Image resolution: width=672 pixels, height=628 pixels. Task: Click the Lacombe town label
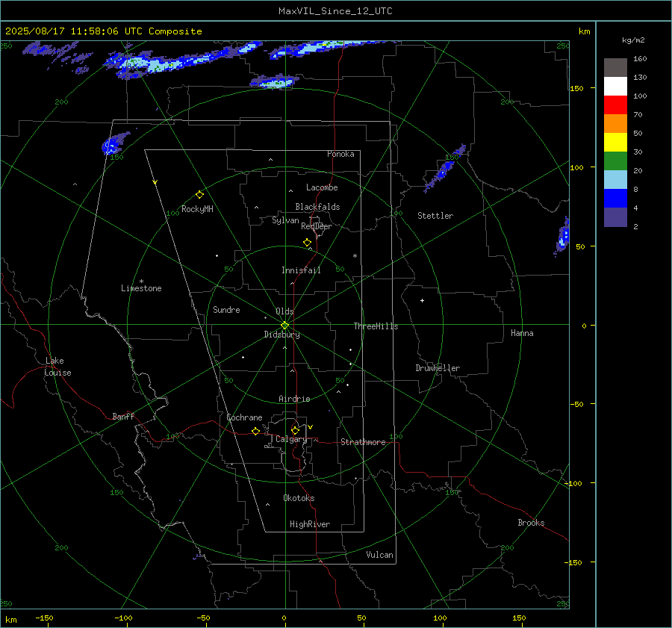322,187
